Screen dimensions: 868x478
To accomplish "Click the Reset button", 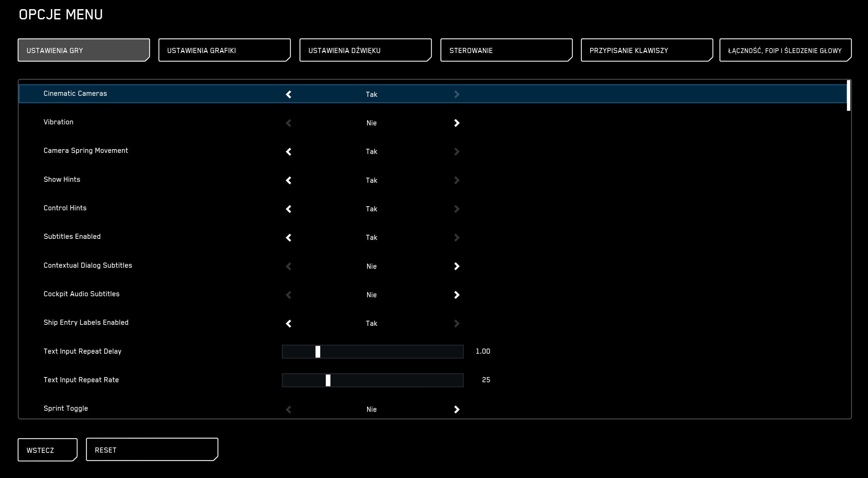I will 152,449.
